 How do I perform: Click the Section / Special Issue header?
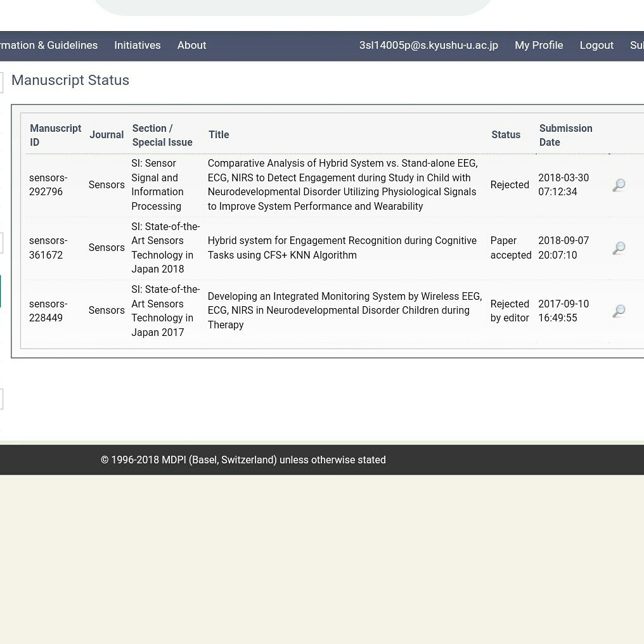pyautogui.click(x=162, y=135)
